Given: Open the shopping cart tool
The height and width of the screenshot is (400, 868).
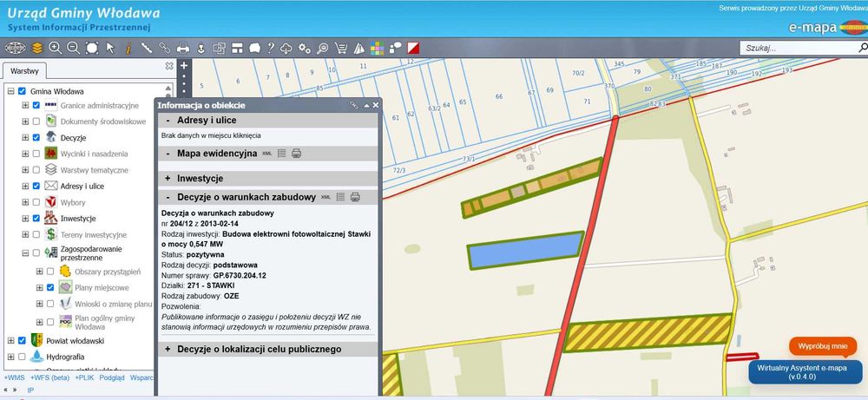Looking at the screenshot, I should 341,48.
